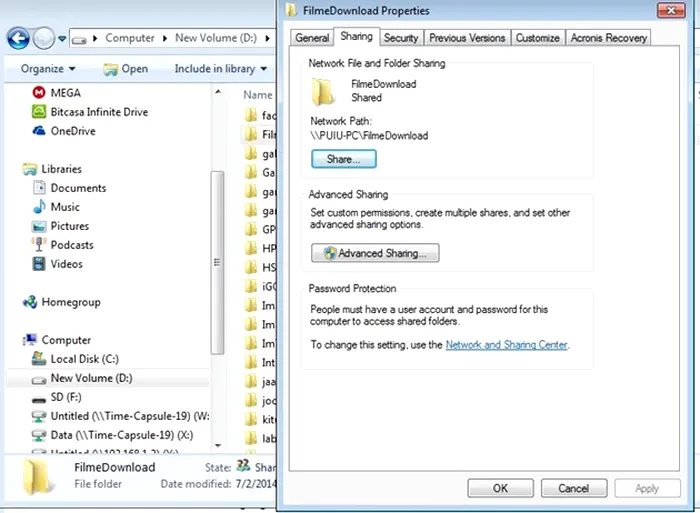Click the shared folder icon in Sharing tab

pos(323,92)
